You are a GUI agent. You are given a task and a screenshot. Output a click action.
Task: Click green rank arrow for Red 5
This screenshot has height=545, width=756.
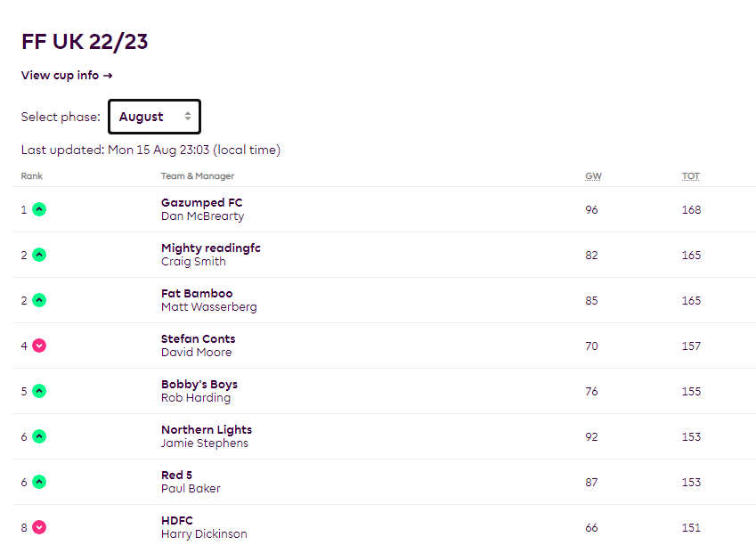coord(39,483)
